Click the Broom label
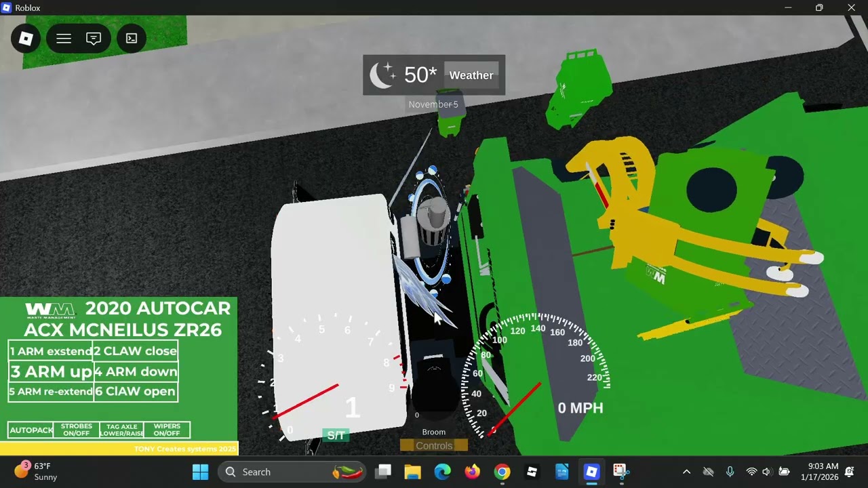Viewport: 868px width, 488px height. click(x=434, y=432)
